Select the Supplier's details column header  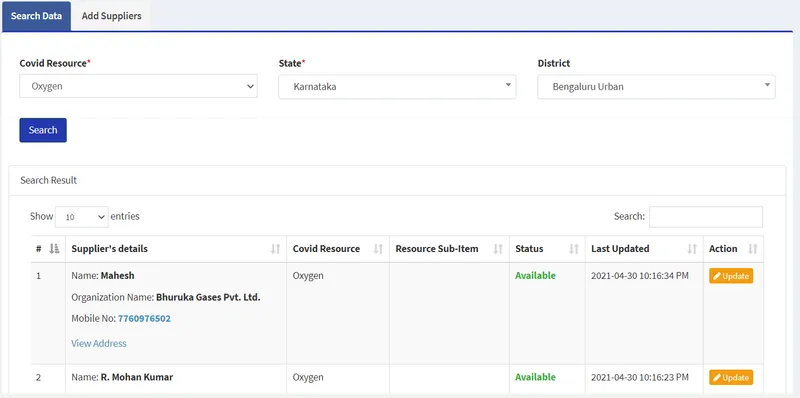[x=176, y=249]
